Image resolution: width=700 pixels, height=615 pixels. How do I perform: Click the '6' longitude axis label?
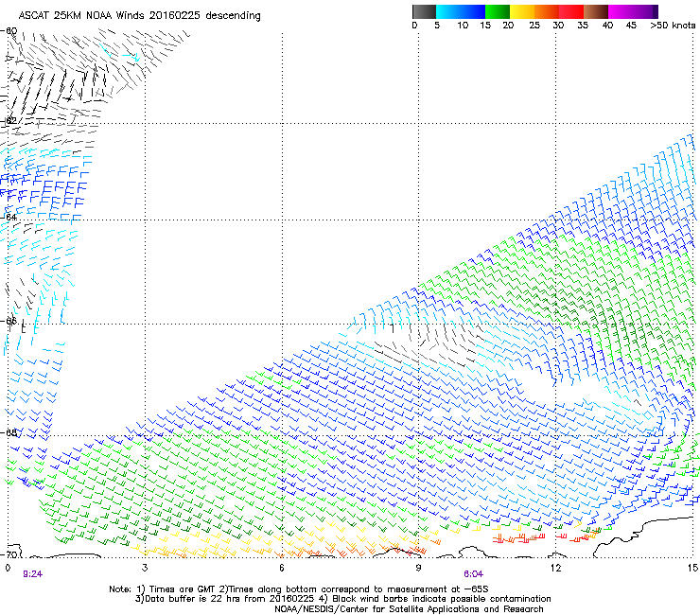(282, 568)
